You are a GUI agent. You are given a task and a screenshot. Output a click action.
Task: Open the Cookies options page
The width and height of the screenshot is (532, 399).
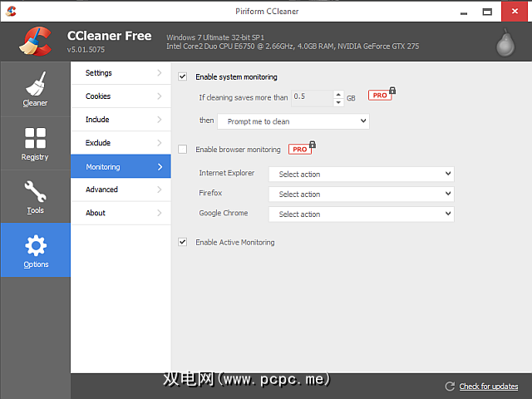121,96
